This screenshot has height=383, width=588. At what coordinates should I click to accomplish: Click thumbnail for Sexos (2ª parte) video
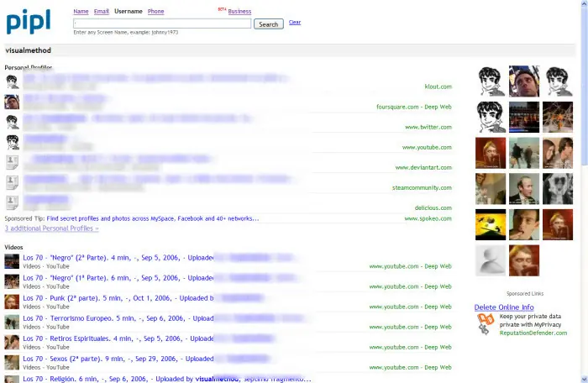click(12, 363)
